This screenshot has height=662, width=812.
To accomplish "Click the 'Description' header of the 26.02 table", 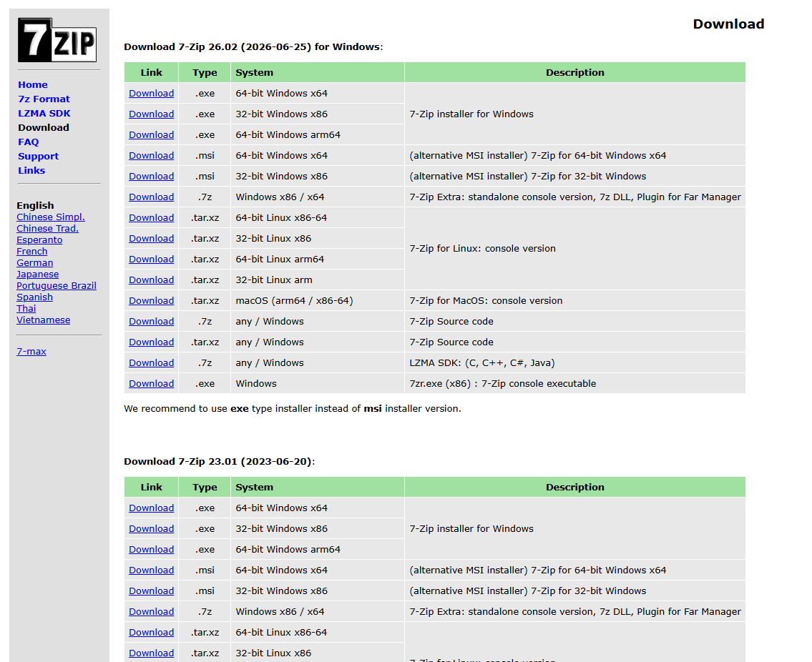I will click(x=574, y=72).
